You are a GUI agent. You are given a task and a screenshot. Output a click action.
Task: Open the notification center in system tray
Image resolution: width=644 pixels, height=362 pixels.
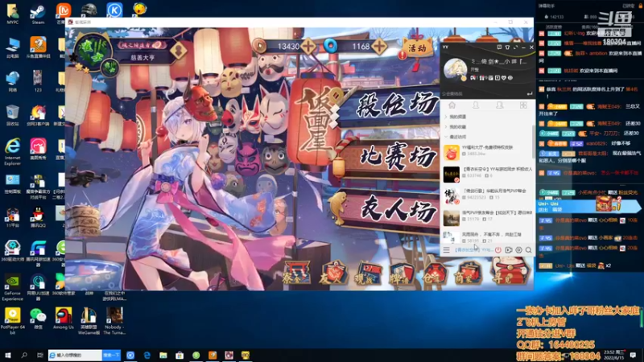[x=633, y=355]
